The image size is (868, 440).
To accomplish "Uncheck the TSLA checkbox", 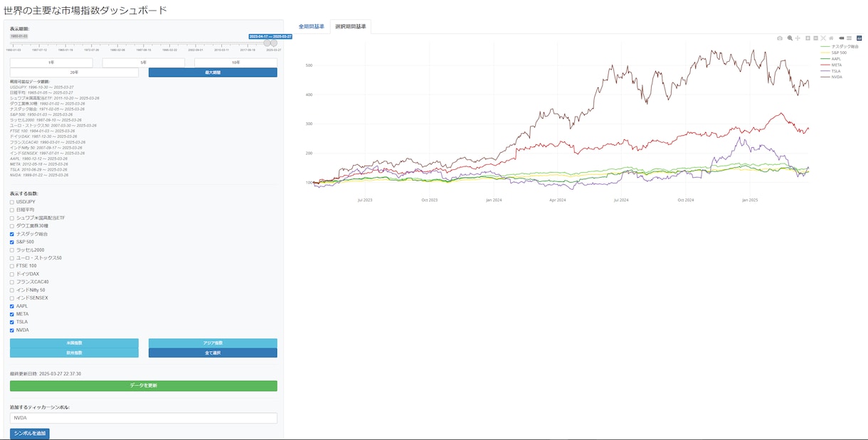I will click(11, 322).
